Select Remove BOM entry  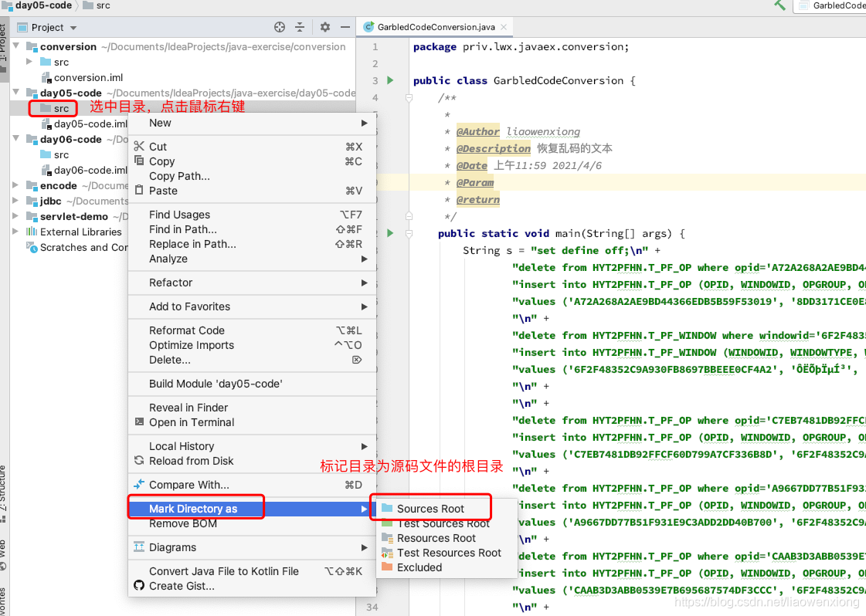pos(252,523)
